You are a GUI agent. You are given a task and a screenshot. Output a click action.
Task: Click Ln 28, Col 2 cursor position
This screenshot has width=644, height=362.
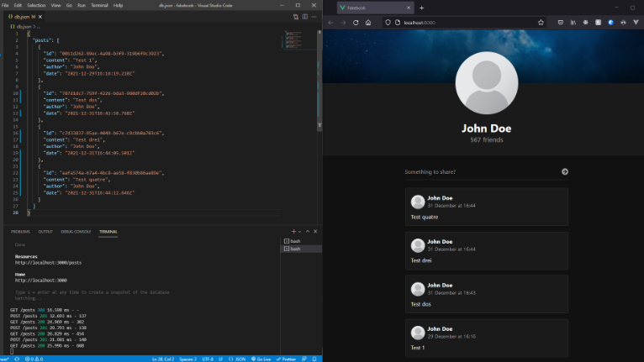tap(163, 359)
